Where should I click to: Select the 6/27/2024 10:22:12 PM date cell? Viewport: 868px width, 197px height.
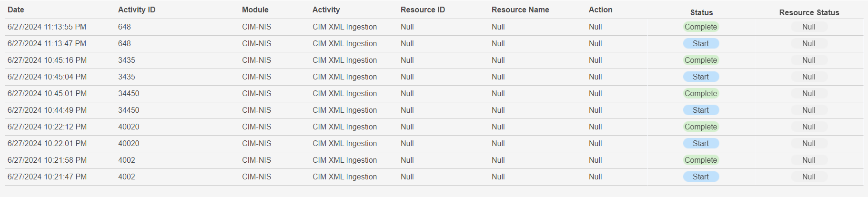pyautogui.click(x=47, y=127)
